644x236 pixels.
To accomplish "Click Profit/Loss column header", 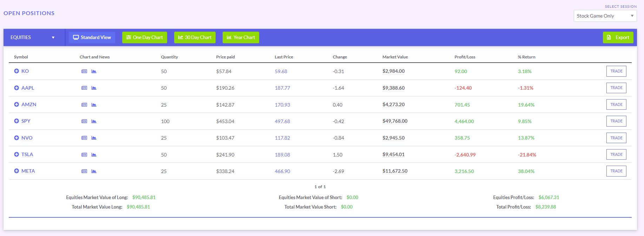I will tap(465, 57).
